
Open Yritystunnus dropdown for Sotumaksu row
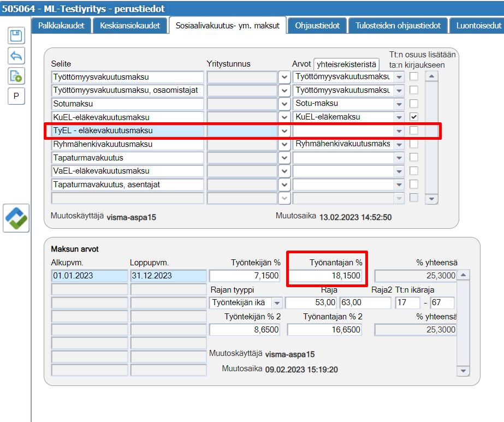tap(284, 104)
